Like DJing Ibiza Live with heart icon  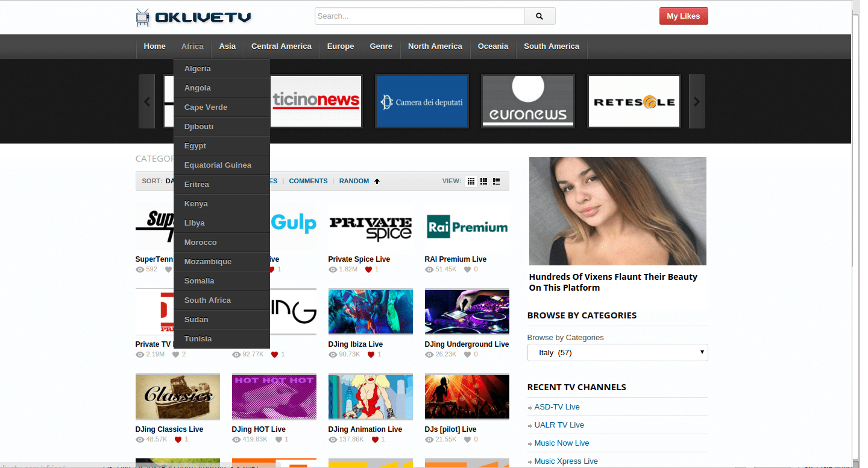[x=371, y=355]
